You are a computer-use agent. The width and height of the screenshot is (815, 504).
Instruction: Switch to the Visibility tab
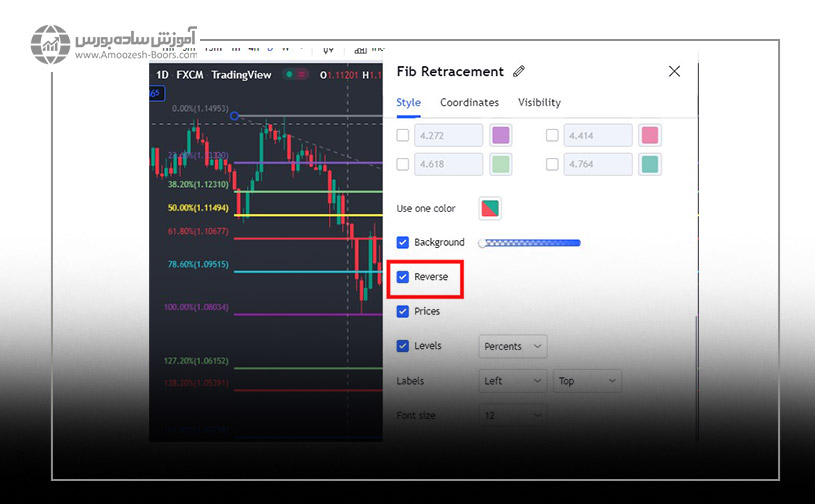[539, 102]
